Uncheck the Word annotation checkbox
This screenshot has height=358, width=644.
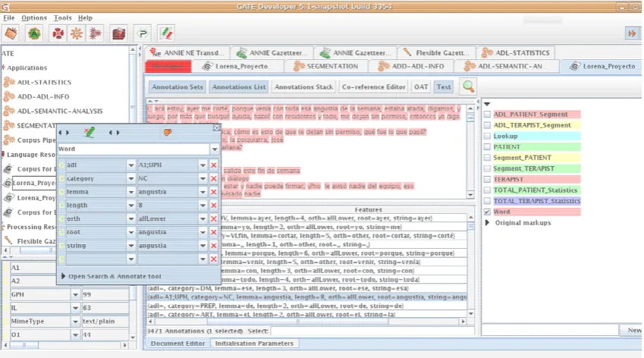(487, 212)
